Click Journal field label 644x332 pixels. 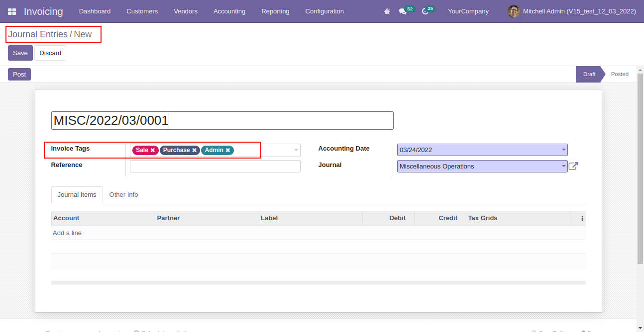coord(330,165)
